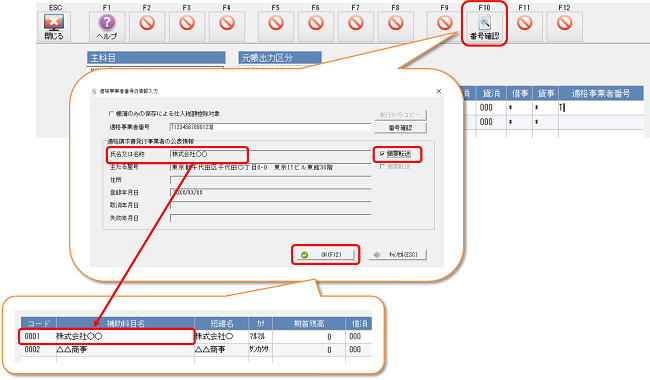
Task: Click the 適格事業者番号 input field in dialog
Action: 270,127
